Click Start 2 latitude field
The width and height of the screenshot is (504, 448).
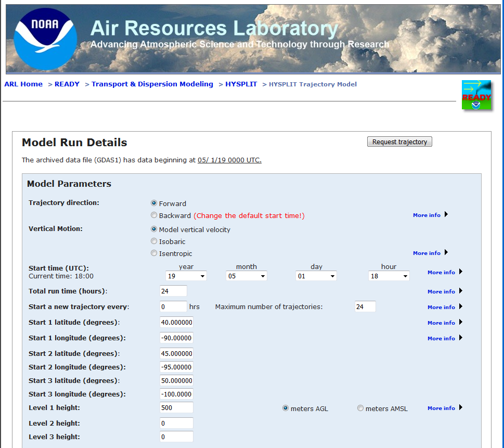point(176,353)
